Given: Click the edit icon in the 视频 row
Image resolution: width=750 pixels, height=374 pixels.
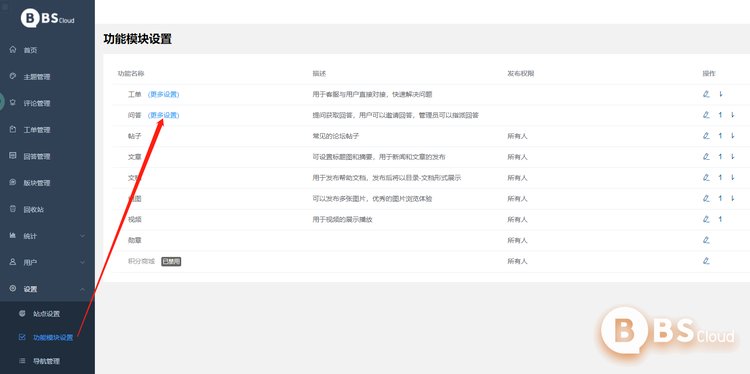Looking at the screenshot, I should (x=706, y=219).
